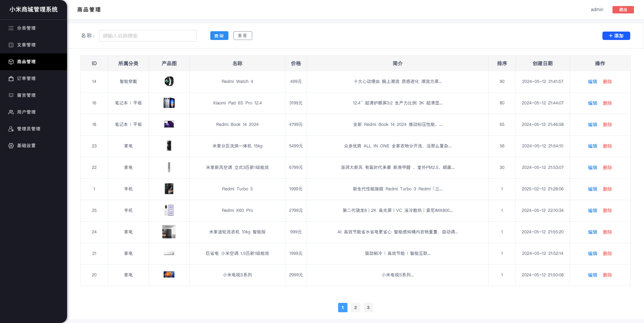Open Redmi K60 Pro product thumbnail
This screenshot has height=323, width=644.
tap(169, 211)
